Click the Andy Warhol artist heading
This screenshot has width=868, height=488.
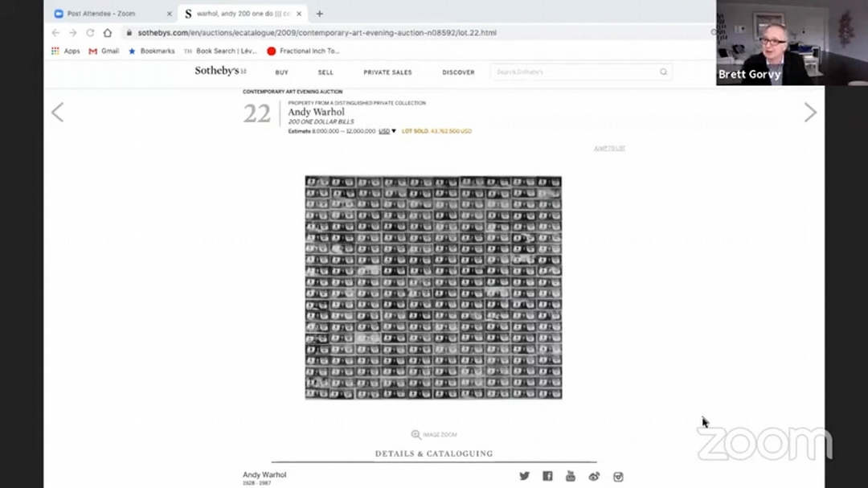coord(316,112)
